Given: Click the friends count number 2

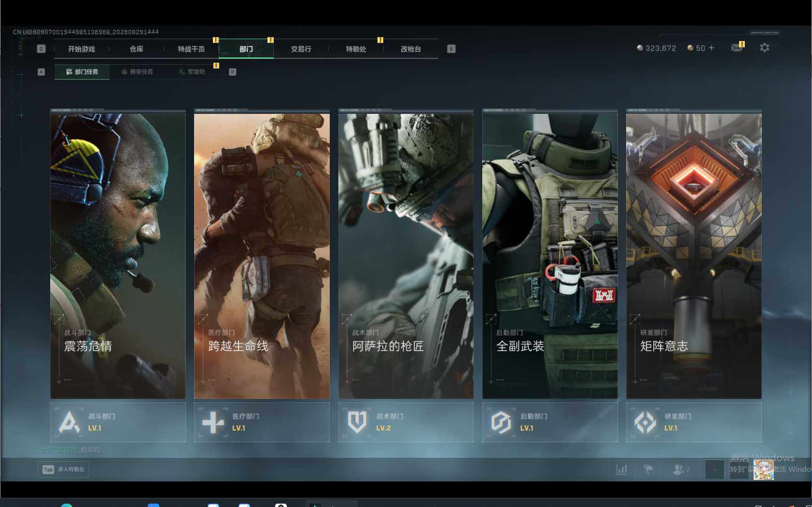Looking at the screenshot, I should click(688, 469).
